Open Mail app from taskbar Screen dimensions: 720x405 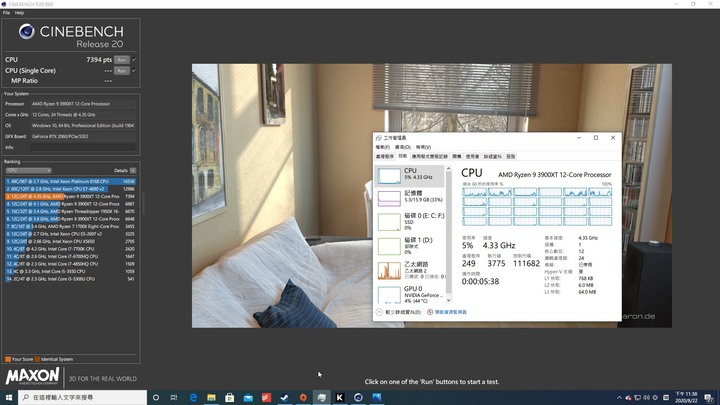248,397
